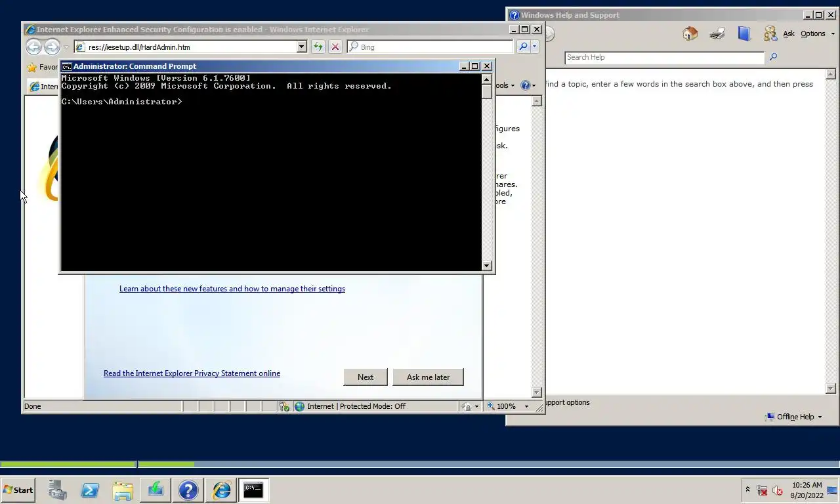Click the Next button in IE page
Viewport: 840px width, 504px height.
point(366,377)
